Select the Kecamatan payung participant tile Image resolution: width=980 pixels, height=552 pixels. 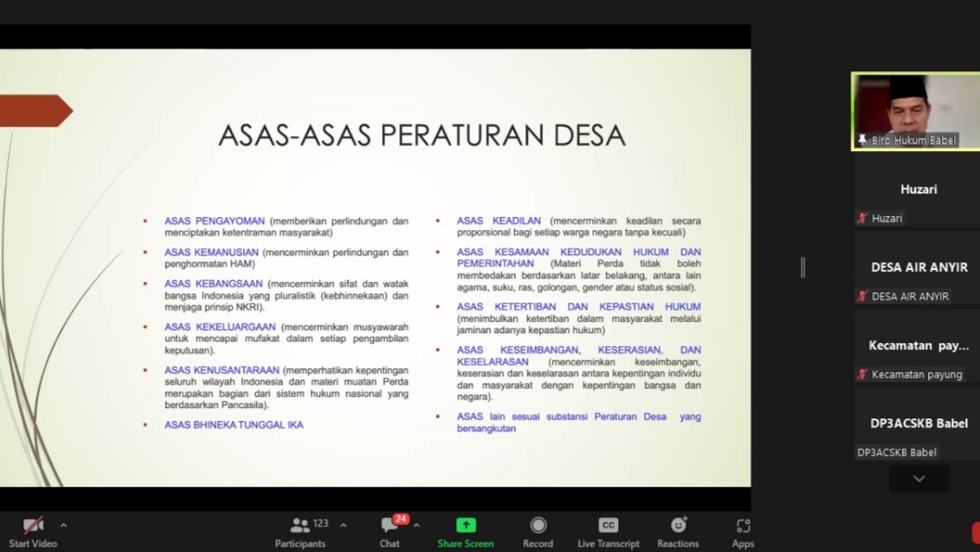point(918,345)
